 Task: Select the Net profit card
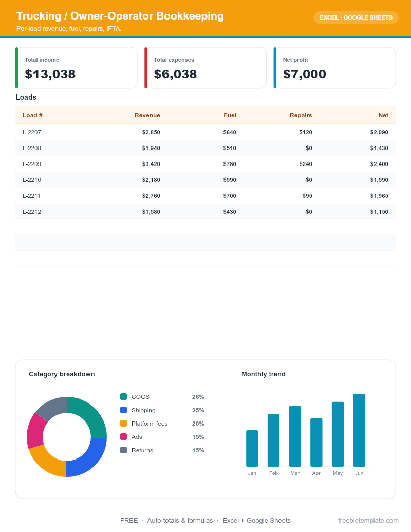pyautogui.click(x=334, y=68)
